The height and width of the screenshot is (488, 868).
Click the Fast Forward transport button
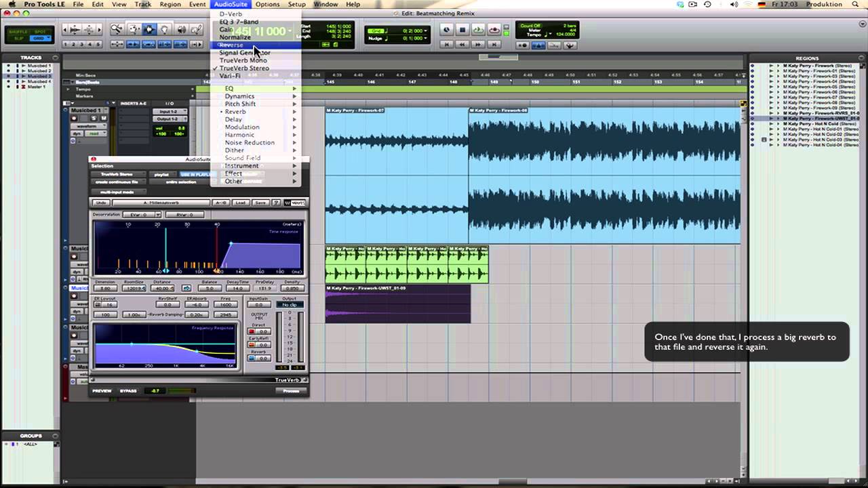click(478, 45)
